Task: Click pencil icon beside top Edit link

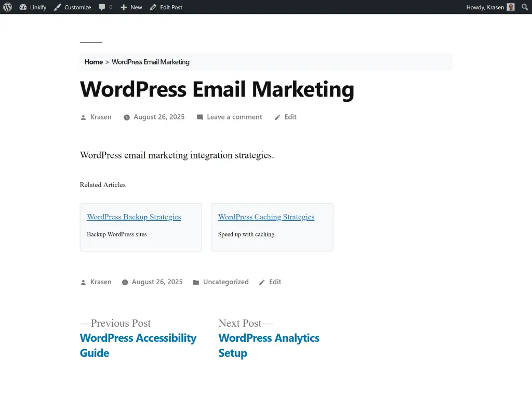Action: coord(277,117)
